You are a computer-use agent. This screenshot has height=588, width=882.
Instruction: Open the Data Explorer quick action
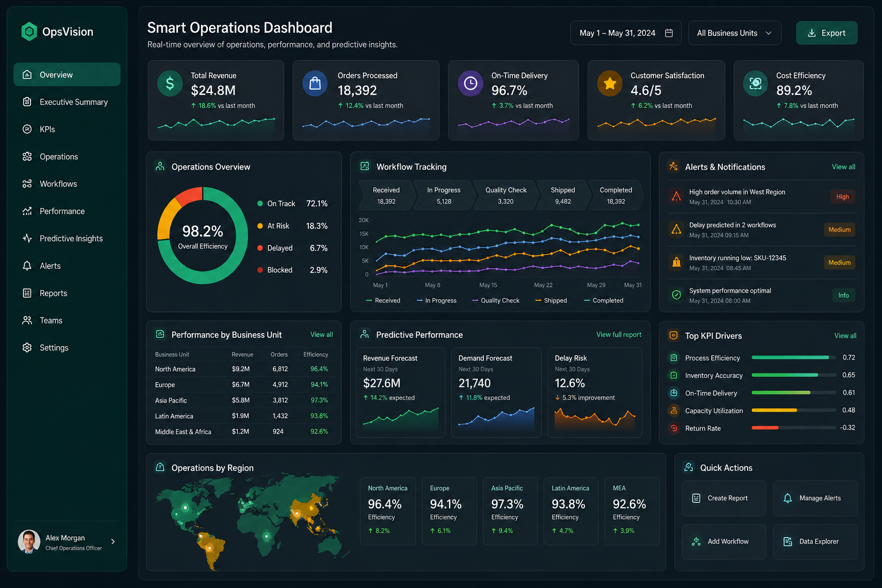coord(815,541)
